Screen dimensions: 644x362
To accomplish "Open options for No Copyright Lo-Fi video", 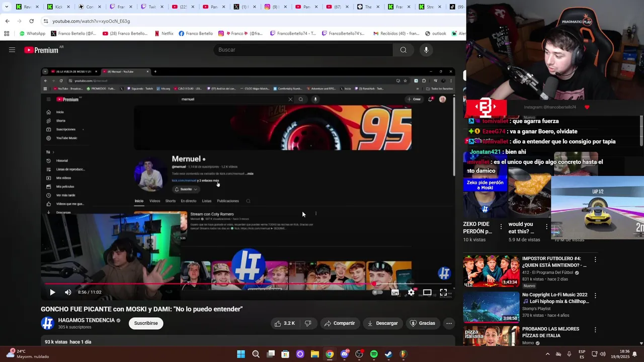I will [595, 296].
